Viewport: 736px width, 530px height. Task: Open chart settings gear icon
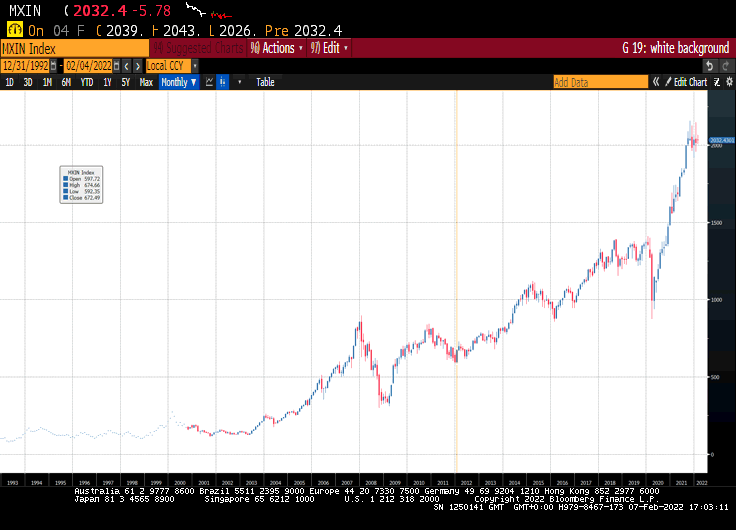pos(729,82)
